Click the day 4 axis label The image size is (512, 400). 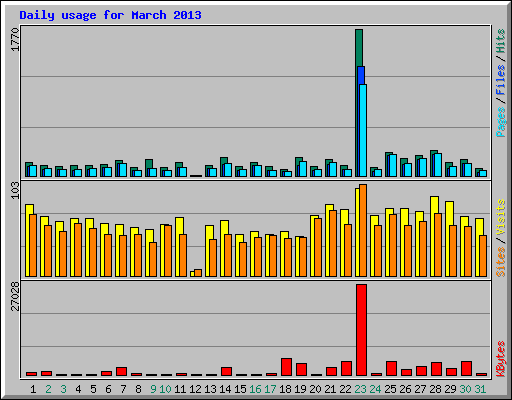pos(78,389)
